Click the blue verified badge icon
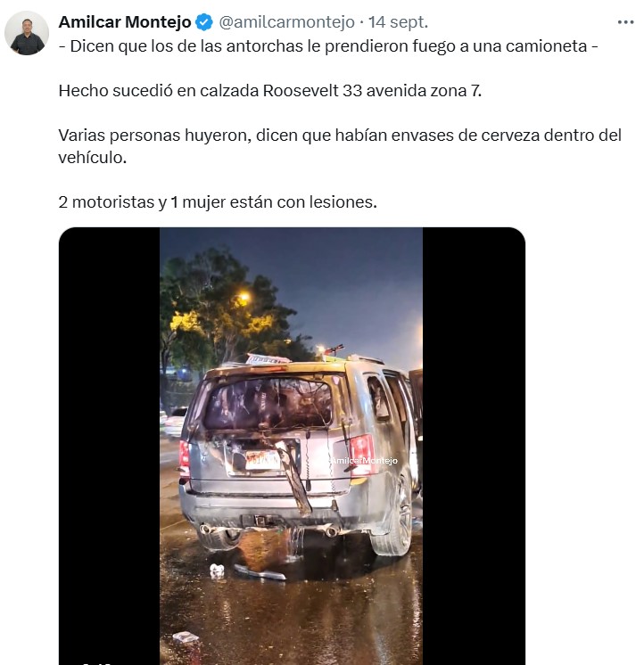644x665 pixels. coord(204,22)
